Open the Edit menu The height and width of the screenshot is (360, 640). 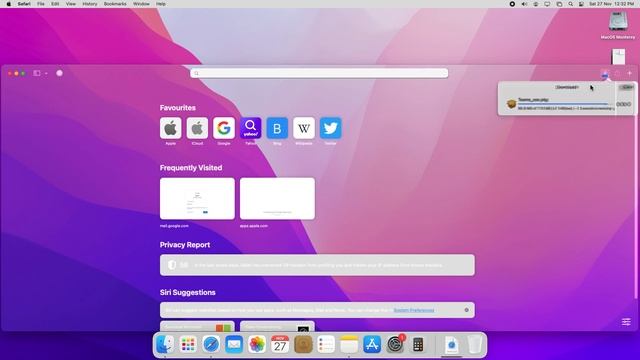click(55, 4)
